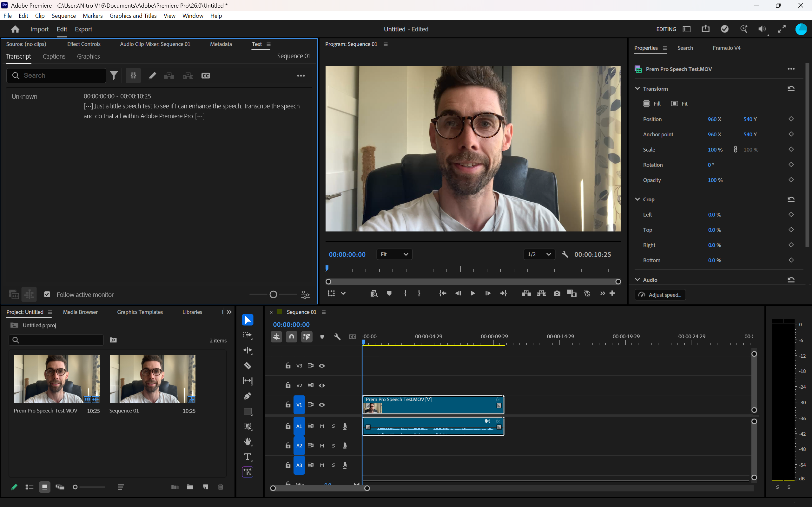
Task: Open the Sequence menu
Action: [64, 16]
